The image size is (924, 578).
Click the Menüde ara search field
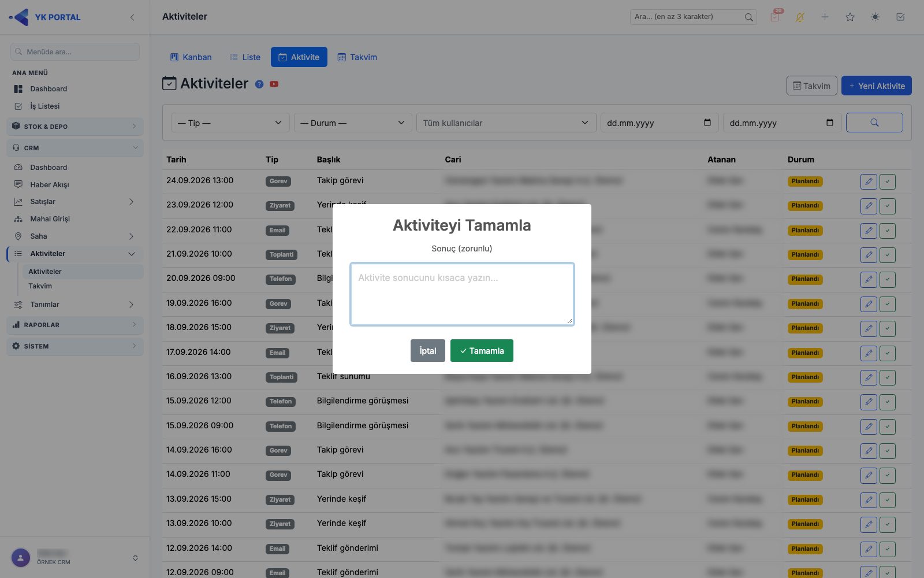click(x=75, y=51)
